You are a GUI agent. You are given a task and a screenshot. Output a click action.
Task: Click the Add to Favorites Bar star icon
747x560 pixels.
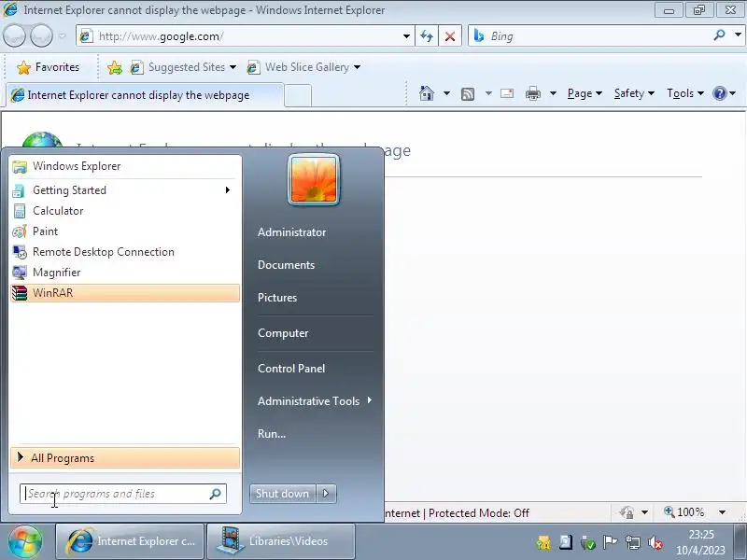(114, 67)
